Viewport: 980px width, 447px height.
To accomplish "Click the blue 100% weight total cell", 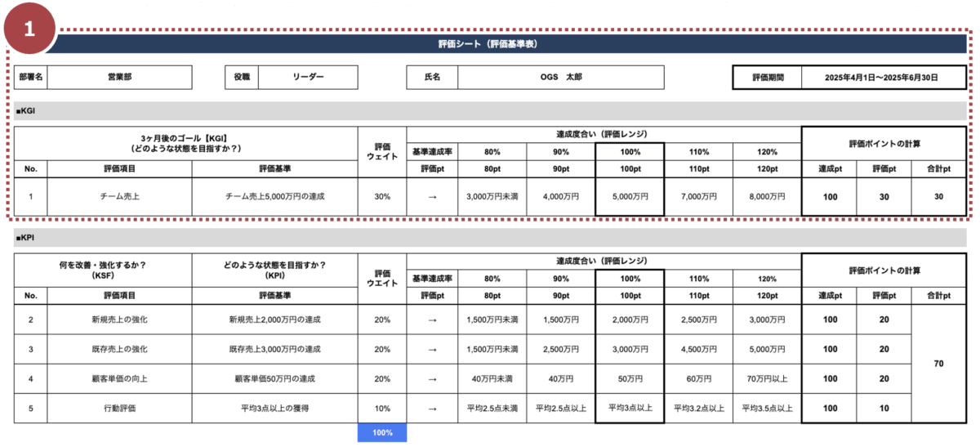I will point(381,432).
